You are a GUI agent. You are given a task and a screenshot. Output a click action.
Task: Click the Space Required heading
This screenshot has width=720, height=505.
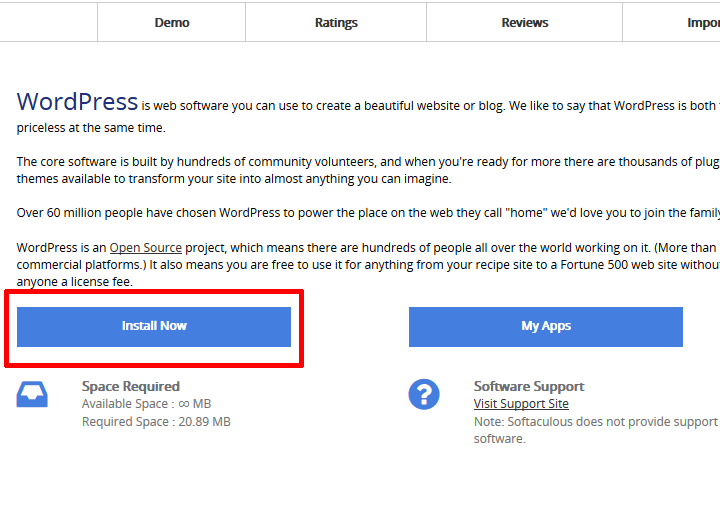coord(131,386)
